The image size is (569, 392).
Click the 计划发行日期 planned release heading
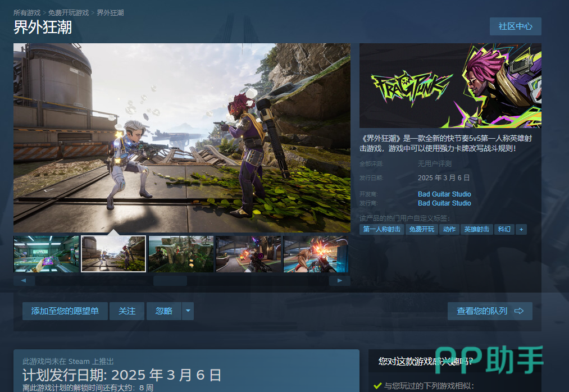(x=122, y=375)
